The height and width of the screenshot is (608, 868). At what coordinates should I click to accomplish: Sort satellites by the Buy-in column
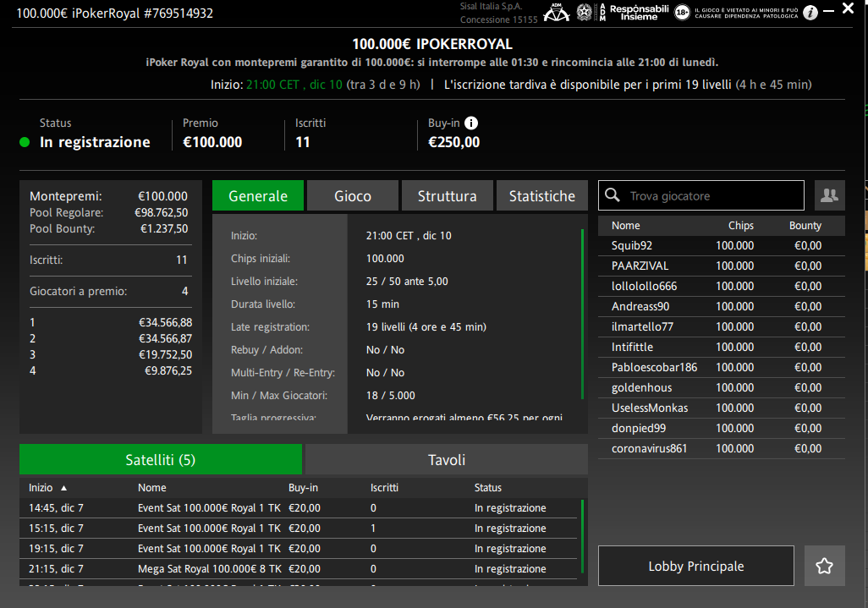303,488
